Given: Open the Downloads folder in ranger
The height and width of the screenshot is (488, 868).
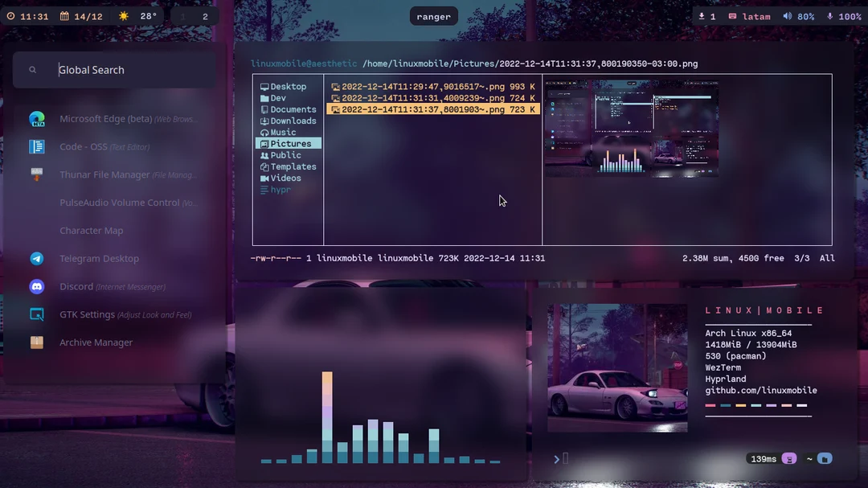Looking at the screenshot, I should click(292, 121).
